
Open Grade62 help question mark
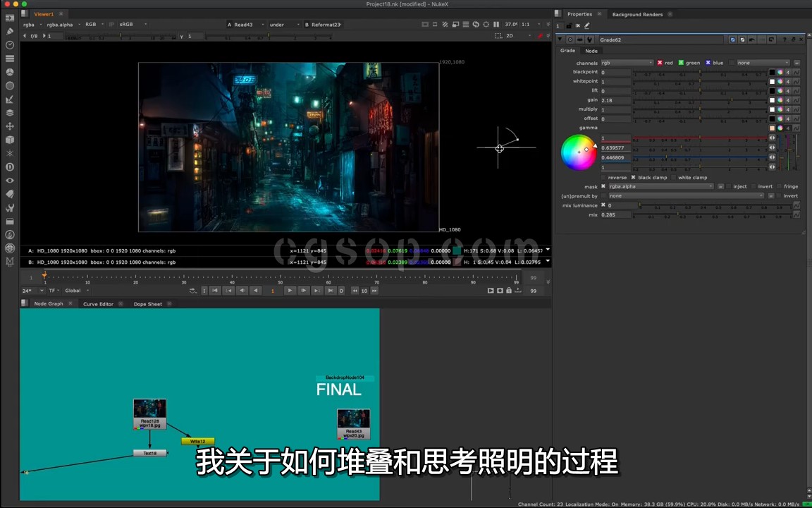click(x=785, y=40)
